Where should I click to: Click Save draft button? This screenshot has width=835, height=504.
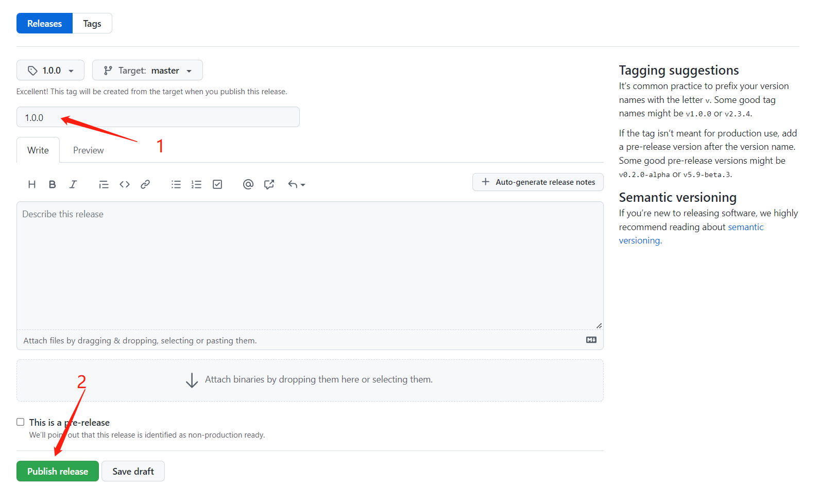(133, 471)
